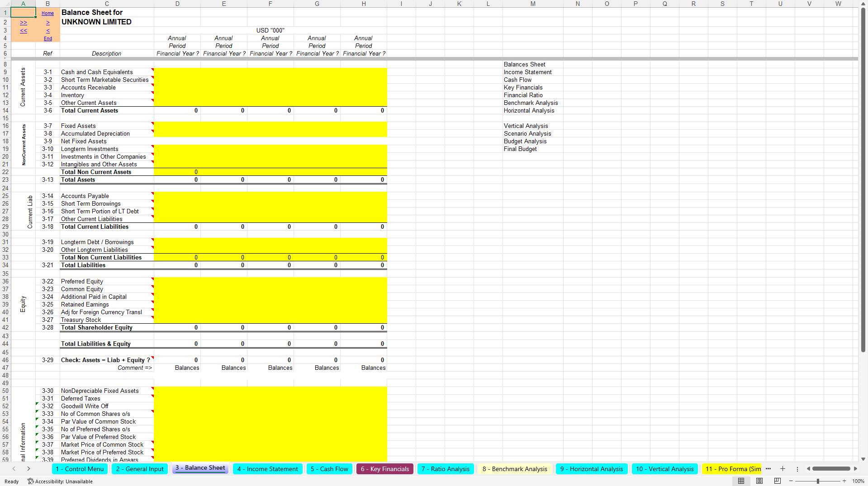
Task: Switch to 5 - Cash Flow sheet
Action: tap(329, 469)
